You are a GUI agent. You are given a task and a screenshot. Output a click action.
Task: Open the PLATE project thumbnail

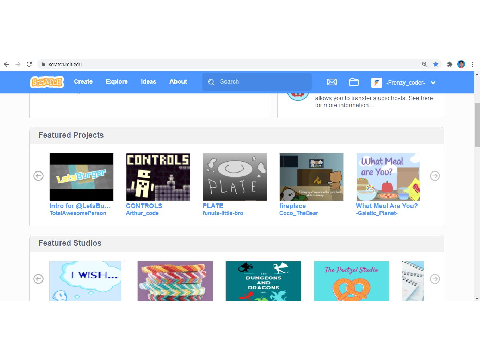tap(235, 177)
